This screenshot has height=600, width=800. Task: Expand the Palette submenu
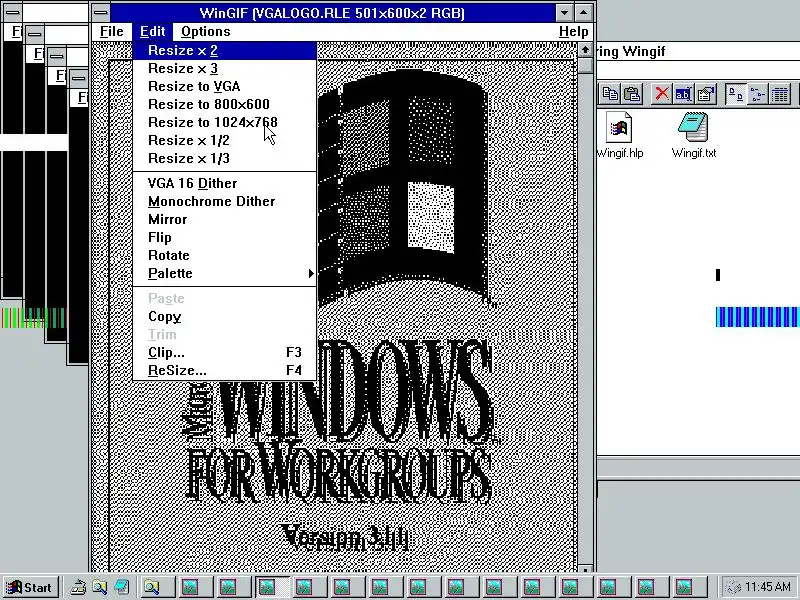point(224,273)
